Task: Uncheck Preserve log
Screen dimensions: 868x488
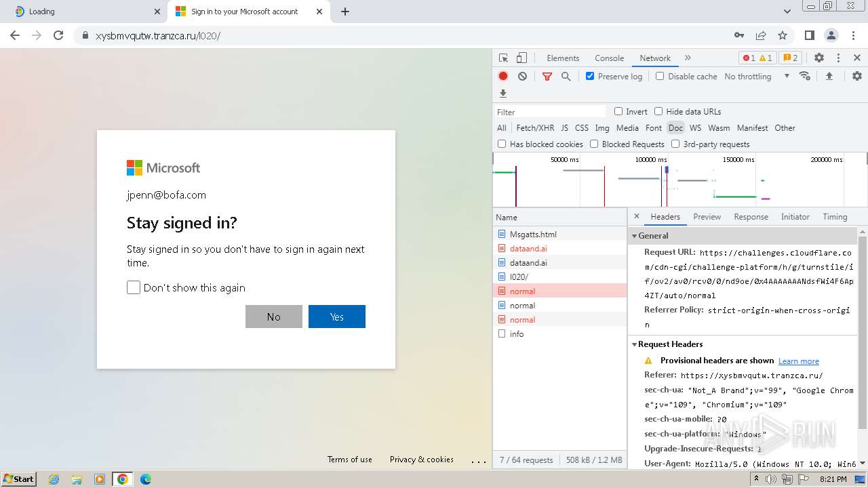Action: (590, 76)
